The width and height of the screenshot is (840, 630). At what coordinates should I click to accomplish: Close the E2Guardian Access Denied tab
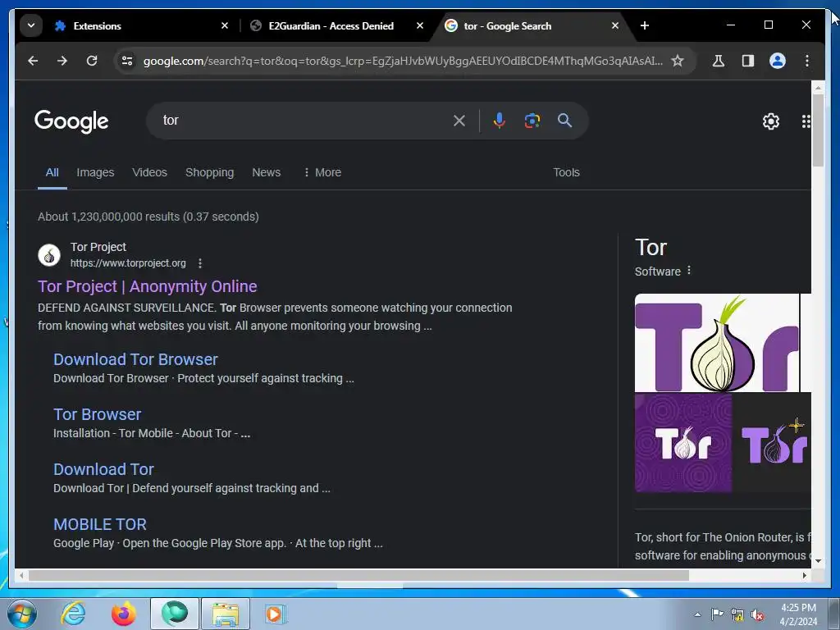420,25
